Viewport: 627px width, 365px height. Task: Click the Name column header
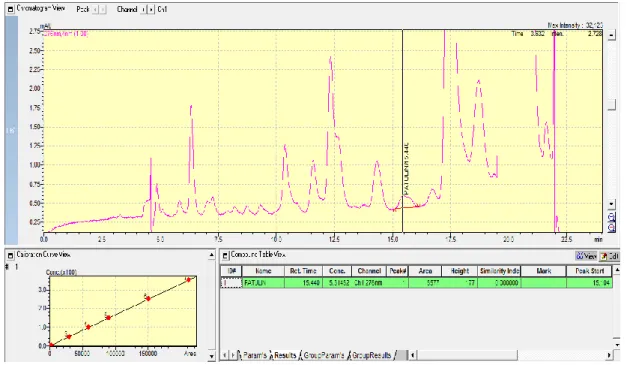[263, 271]
